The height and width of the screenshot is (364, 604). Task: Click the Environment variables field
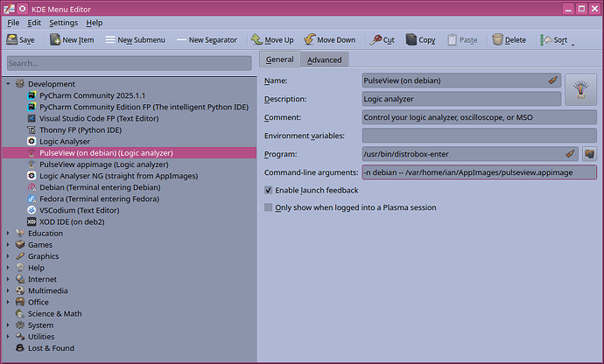coord(479,136)
